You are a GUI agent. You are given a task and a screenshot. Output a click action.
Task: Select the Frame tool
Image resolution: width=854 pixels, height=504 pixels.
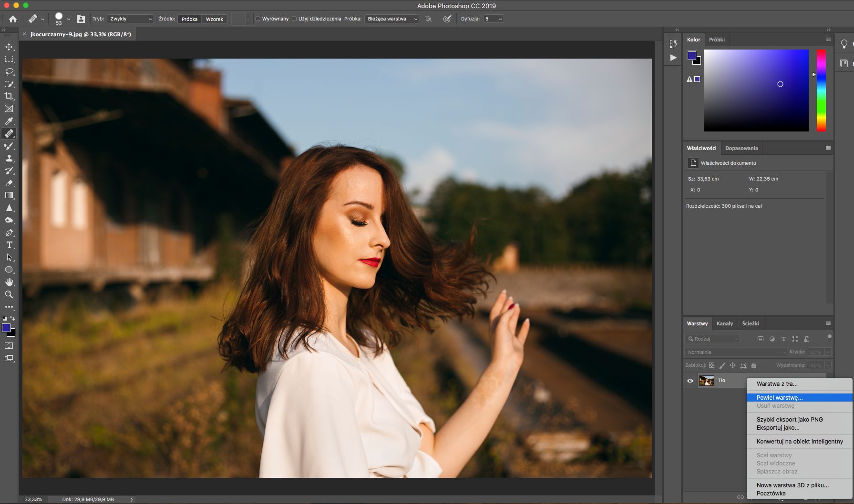[x=9, y=109]
